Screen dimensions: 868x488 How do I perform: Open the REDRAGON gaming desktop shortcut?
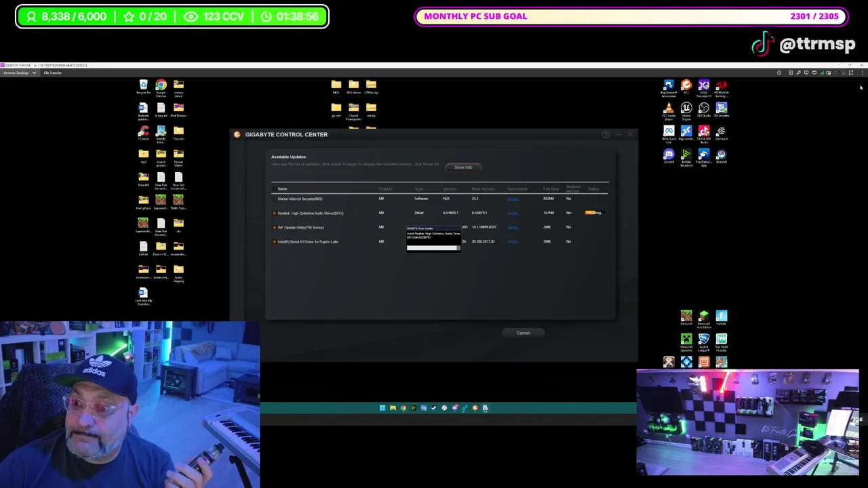[x=722, y=87]
